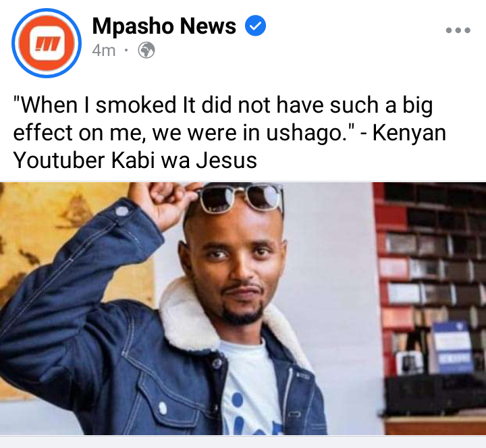Click the 4m post timestamp

[103, 51]
